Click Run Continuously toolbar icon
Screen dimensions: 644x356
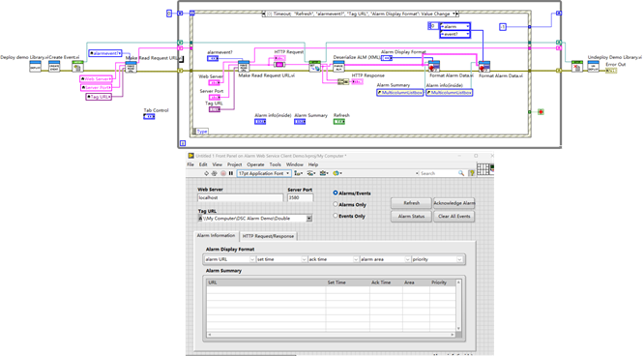(214, 173)
